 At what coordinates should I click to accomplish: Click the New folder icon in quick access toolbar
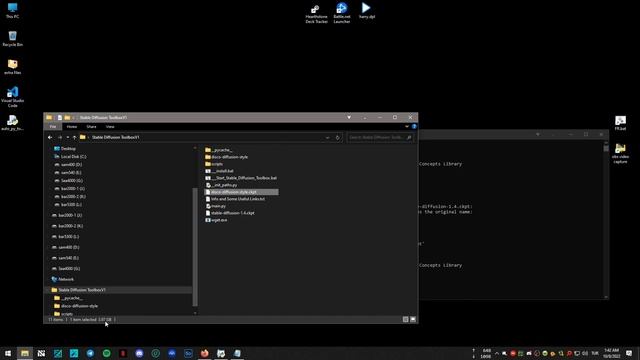[67, 118]
